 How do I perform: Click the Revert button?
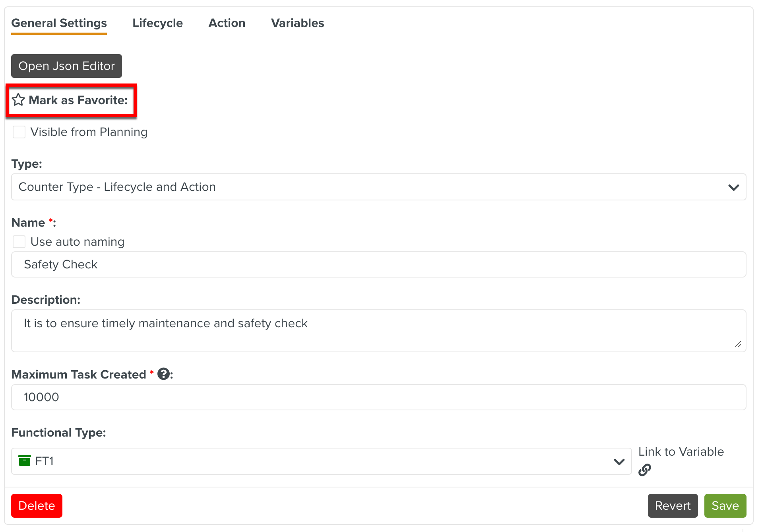click(673, 506)
